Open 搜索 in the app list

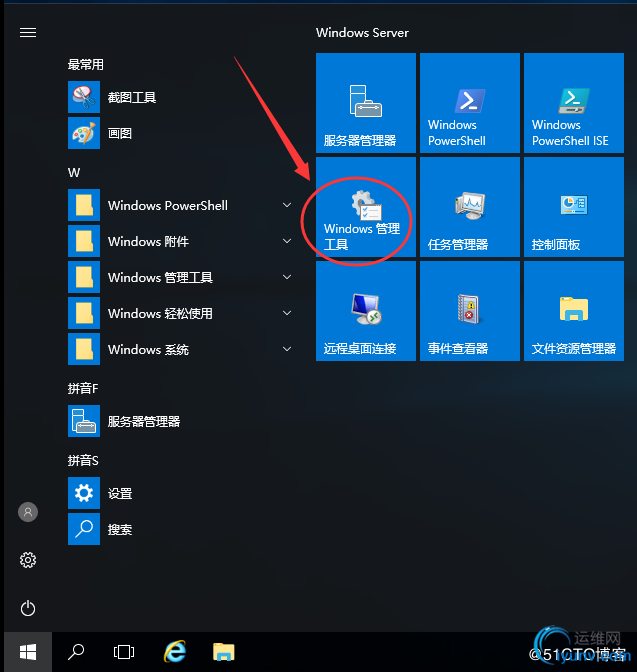pyautogui.click(x=180, y=529)
